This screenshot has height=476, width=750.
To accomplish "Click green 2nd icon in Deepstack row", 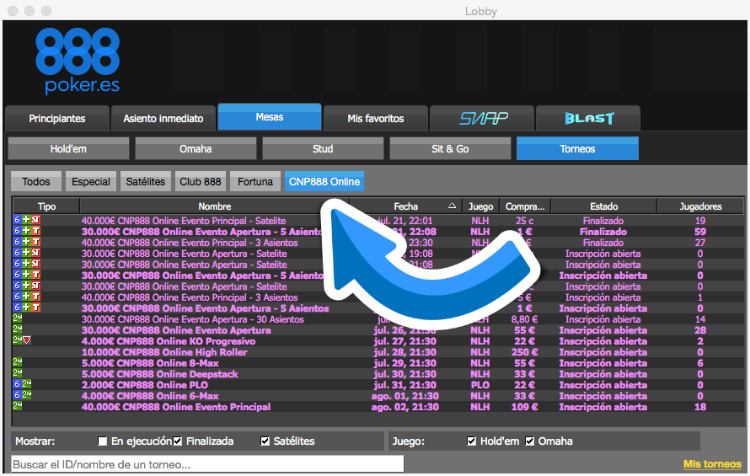I will click(x=17, y=373).
